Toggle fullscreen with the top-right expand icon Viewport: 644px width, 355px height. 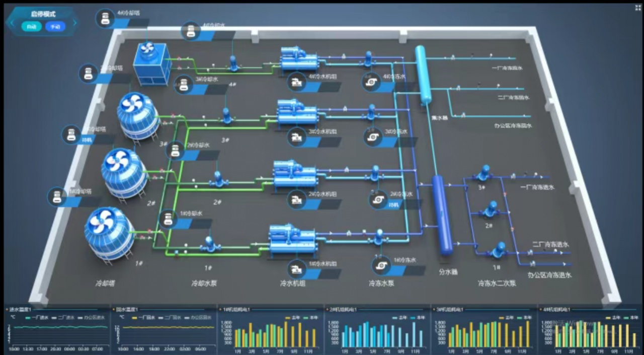pyautogui.click(x=637, y=8)
